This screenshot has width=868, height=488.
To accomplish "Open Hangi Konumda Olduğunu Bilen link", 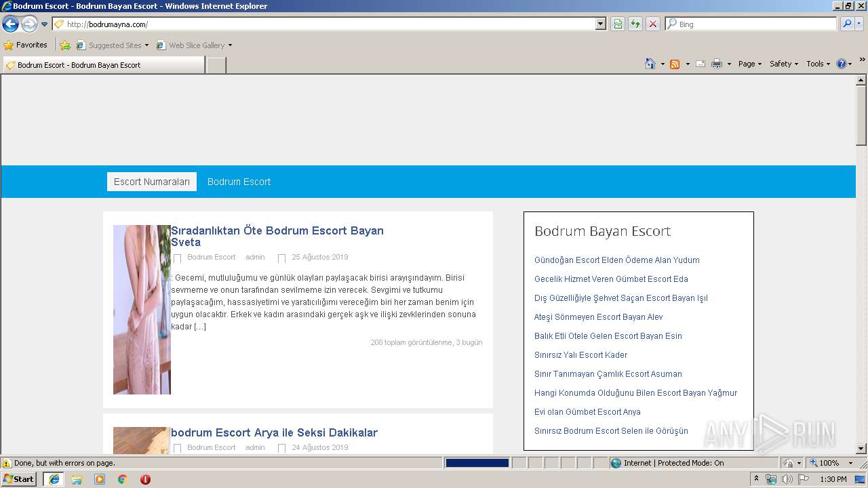I will [635, 393].
